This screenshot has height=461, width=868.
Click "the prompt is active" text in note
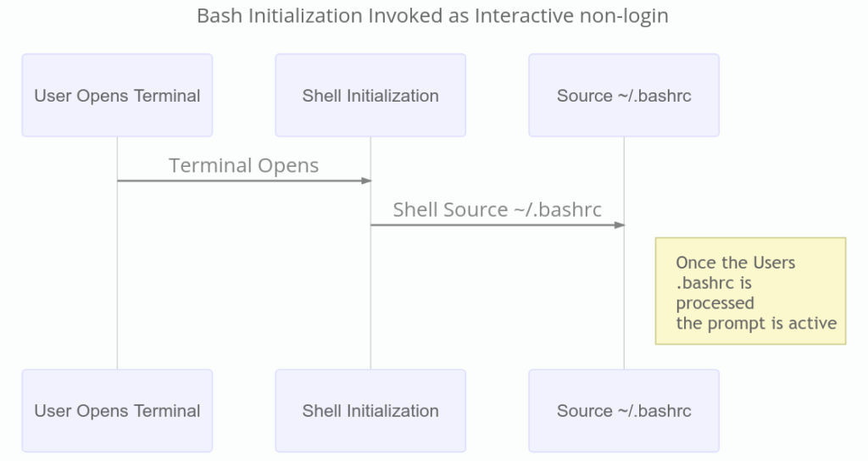click(x=756, y=323)
